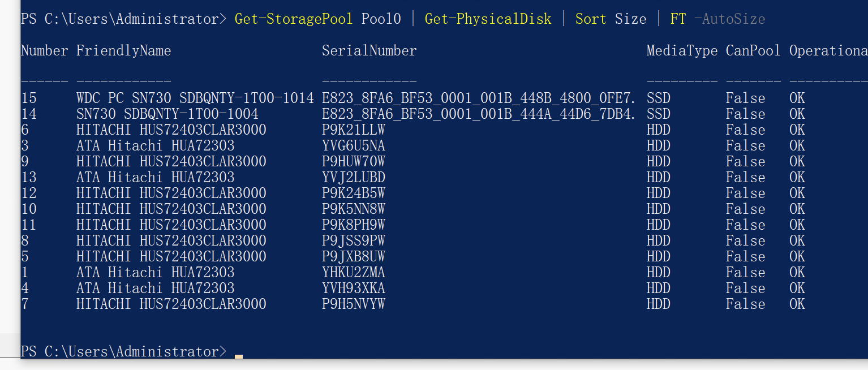Click the SSD media type for disk 15

click(658, 98)
